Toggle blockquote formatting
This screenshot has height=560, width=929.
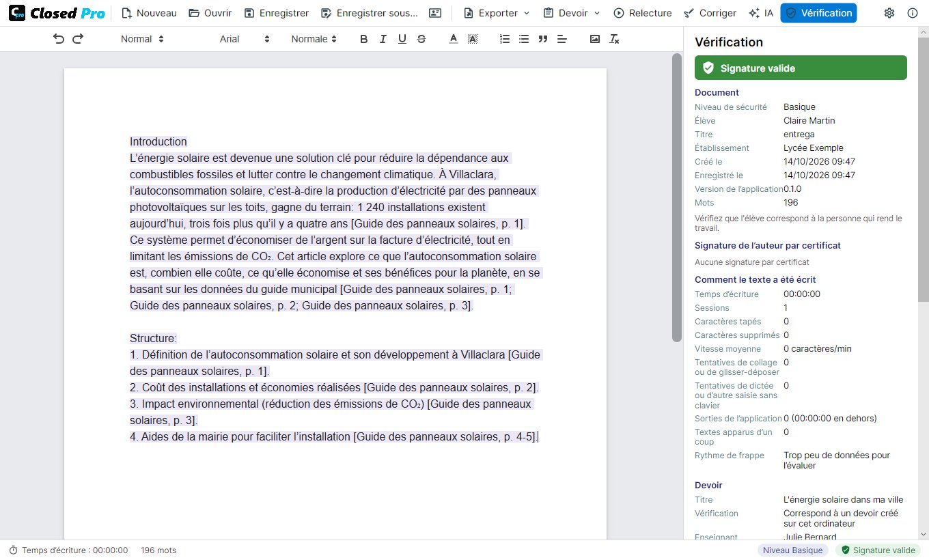tap(543, 39)
